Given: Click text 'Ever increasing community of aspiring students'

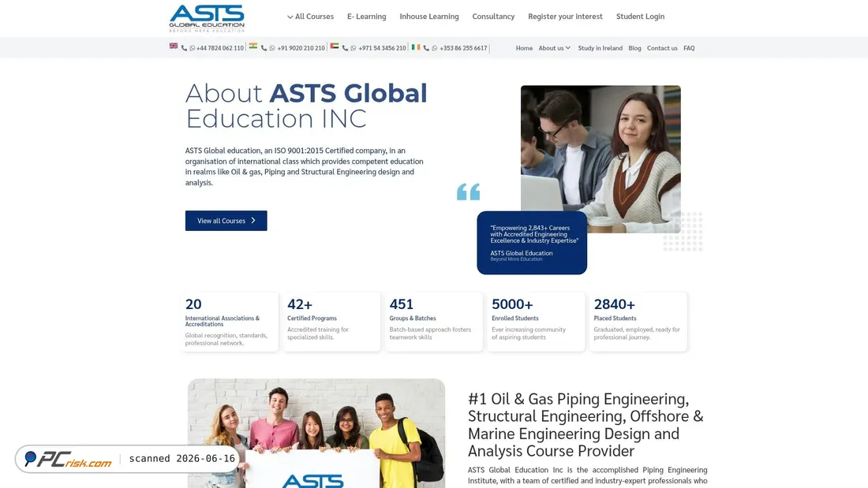Looking at the screenshot, I should point(529,333).
